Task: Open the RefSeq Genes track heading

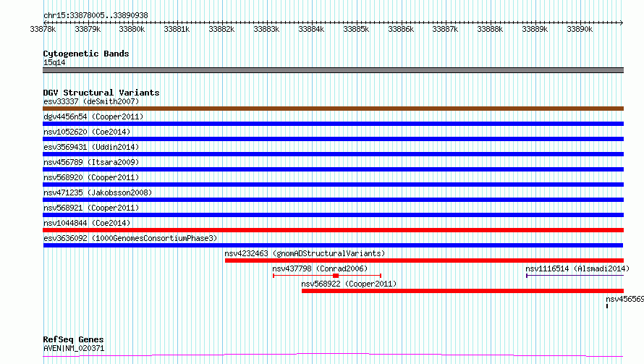Action: (x=73, y=339)
